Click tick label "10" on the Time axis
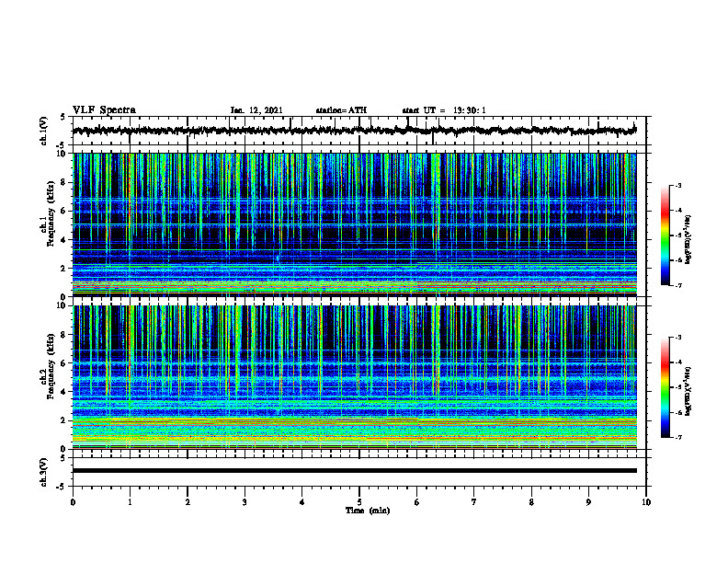This screenshot has width=728, height=563. point(646,502)
